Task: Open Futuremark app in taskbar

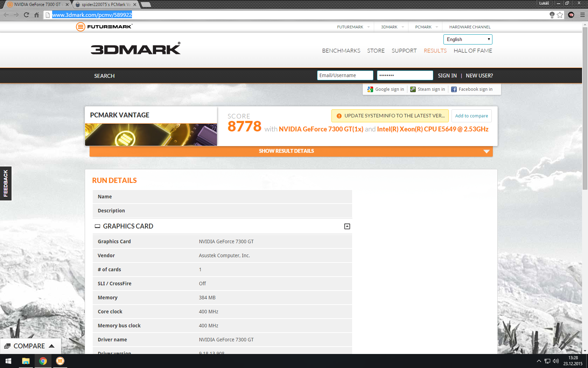Action: click(60, 361)
